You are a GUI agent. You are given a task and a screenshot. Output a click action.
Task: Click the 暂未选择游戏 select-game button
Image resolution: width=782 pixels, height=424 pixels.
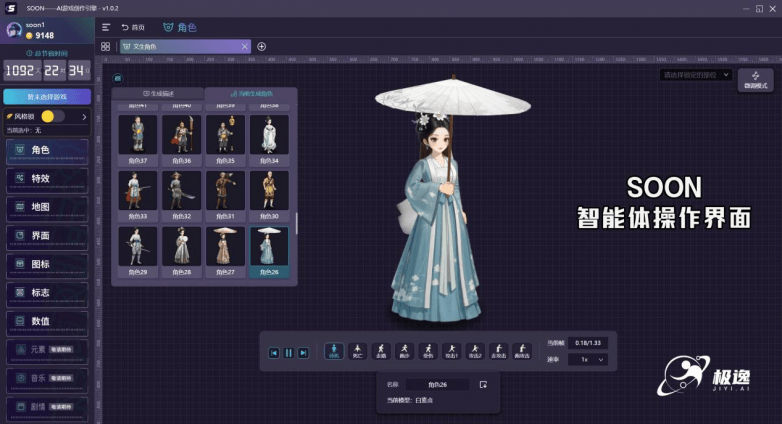46,97
